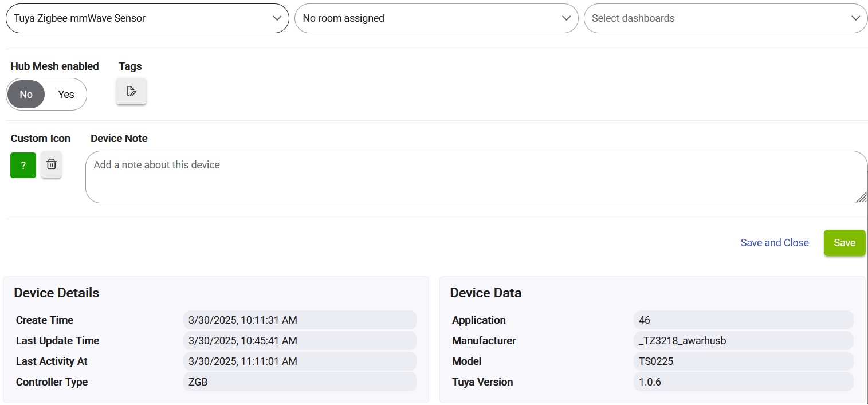Image resolution: width=868 pixels, height=405 pixels.
Task: Select the Application value 46
Action: coord(744,320)
